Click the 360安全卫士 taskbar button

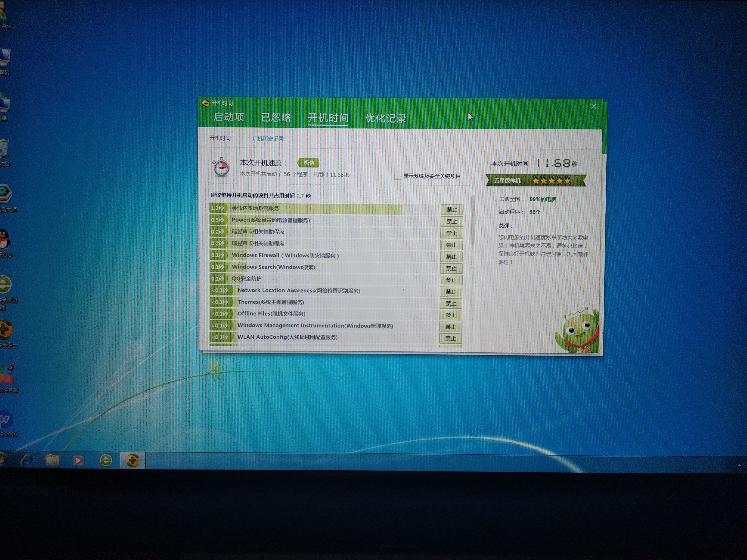point(133,461)
